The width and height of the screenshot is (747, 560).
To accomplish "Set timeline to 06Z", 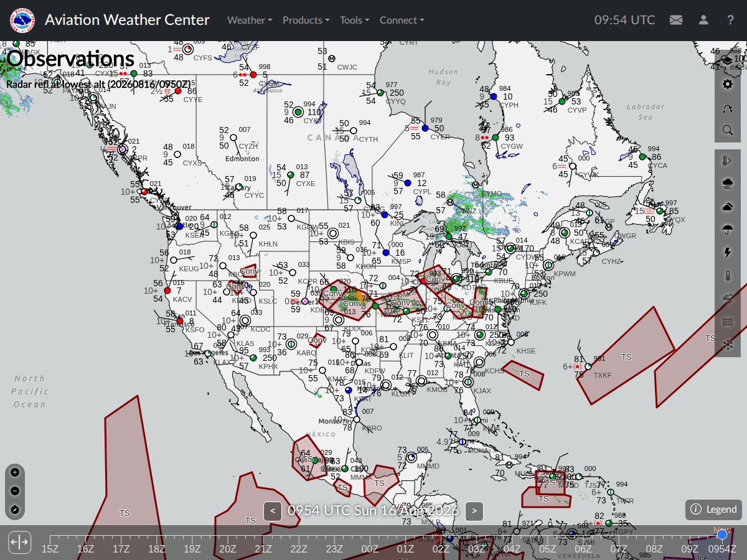I will coord(583,548).
